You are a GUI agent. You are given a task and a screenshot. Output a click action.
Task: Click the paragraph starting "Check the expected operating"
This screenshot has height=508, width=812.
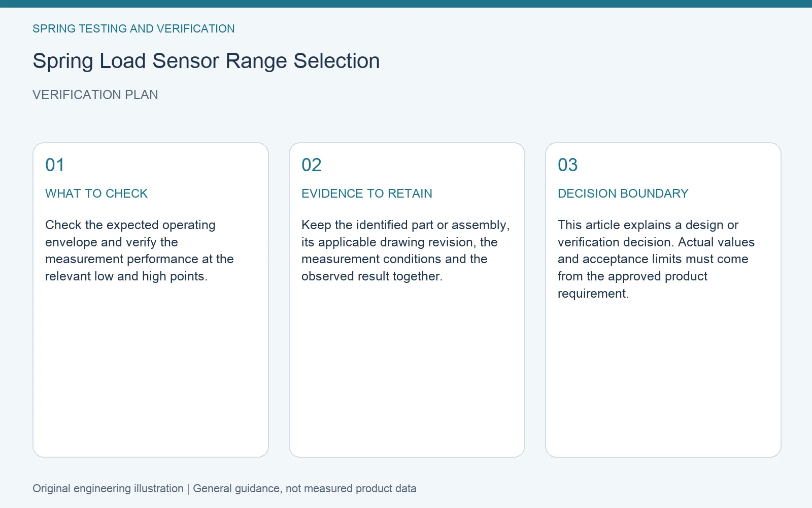140,250
